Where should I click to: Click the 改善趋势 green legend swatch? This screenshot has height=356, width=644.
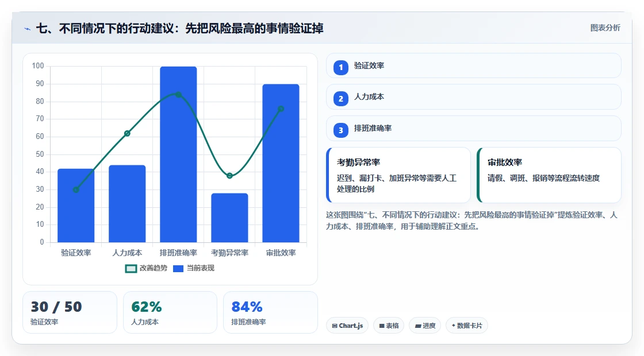pos(131,269)
